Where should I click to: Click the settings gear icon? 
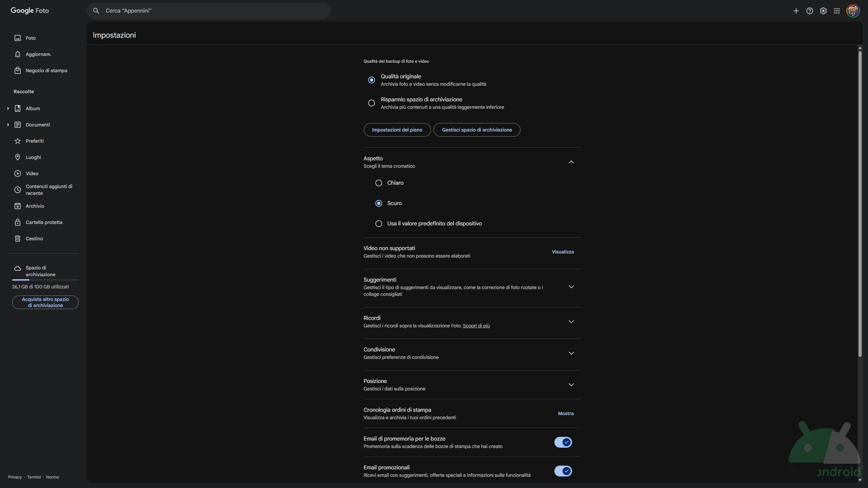coord(823,11)
